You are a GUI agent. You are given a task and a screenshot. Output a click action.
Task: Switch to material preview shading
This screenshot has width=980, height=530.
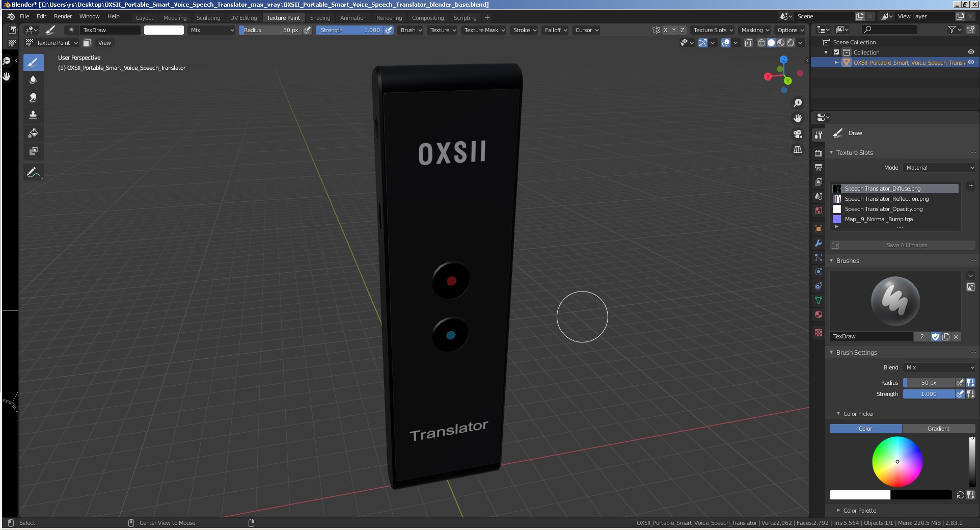pos(781,43)
